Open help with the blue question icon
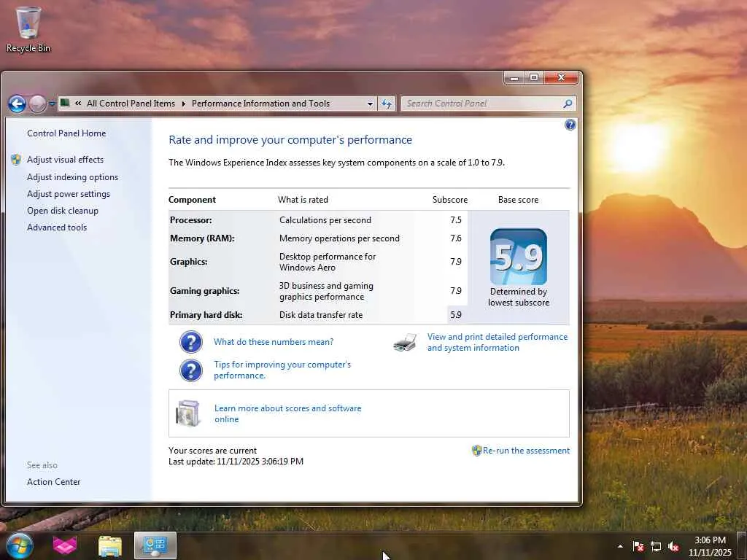This screenshot has width=747, height=560. pyautogui.click(x=570, y=125)
